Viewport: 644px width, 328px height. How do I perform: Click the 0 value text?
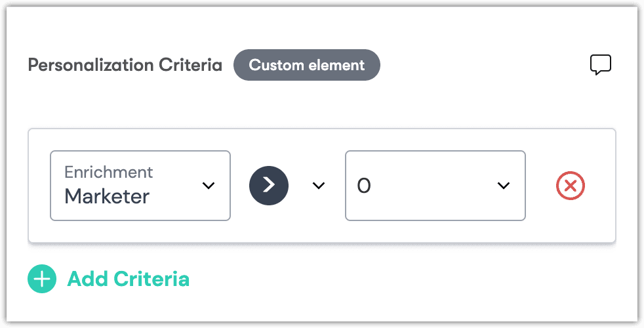tap(363, 186)
